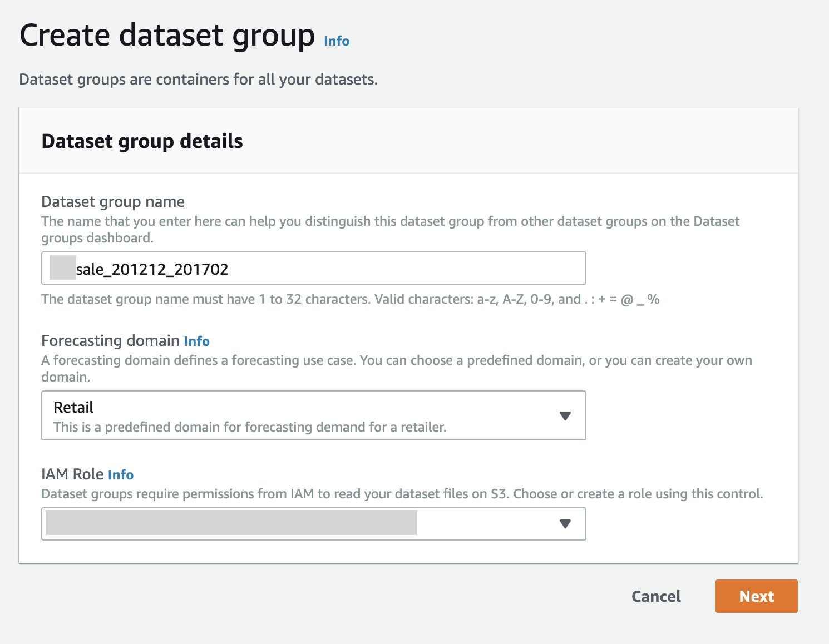The width and height of the screenshot is (829, 644).
Task: Click the Dataset group name label
Action: [113, 202]
